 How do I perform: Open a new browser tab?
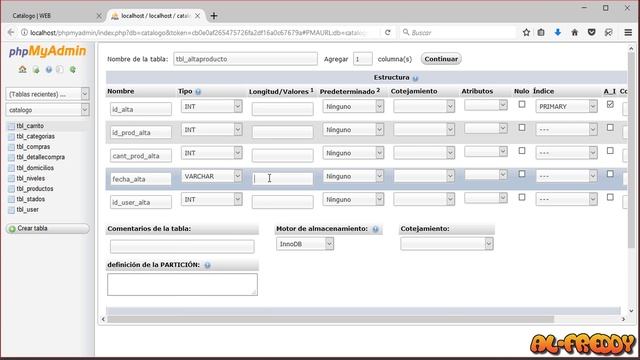(x=214, y=16)
